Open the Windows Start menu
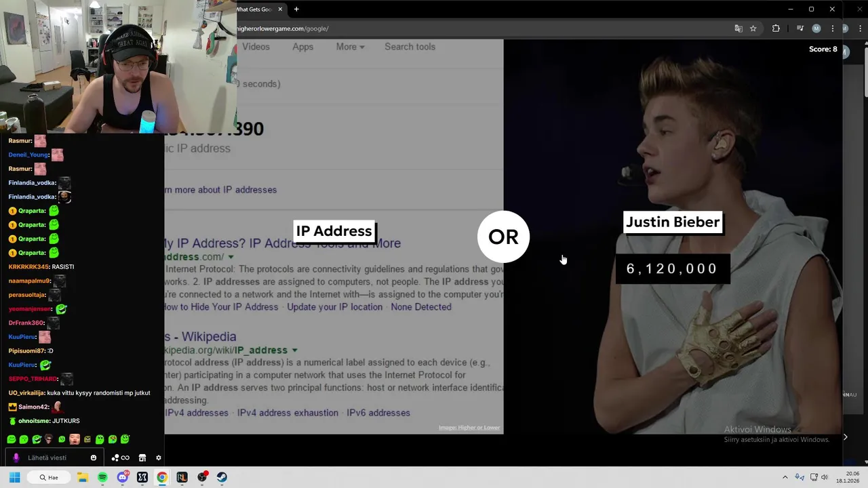Screen dimensions: 868x488 pos(14,477)
